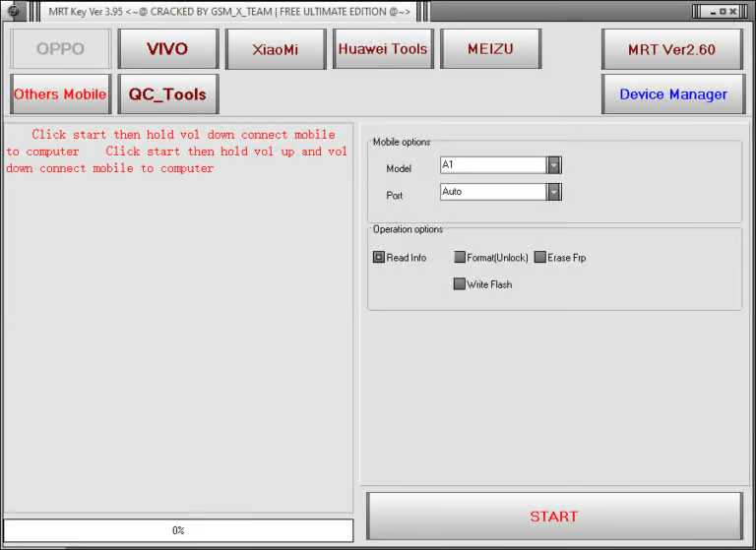756x550 pixels.
Task: Open Huawei Tools
Action: click(x=383, y=48)
